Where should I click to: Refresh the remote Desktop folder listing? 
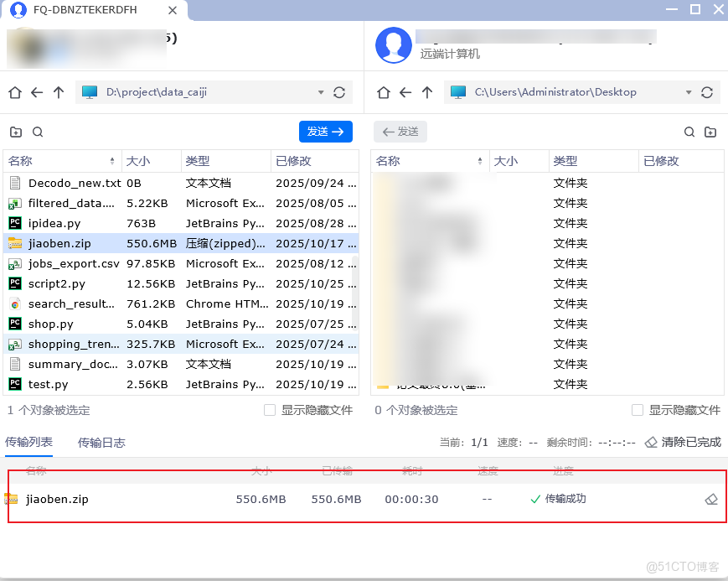(x=708, y=92)
